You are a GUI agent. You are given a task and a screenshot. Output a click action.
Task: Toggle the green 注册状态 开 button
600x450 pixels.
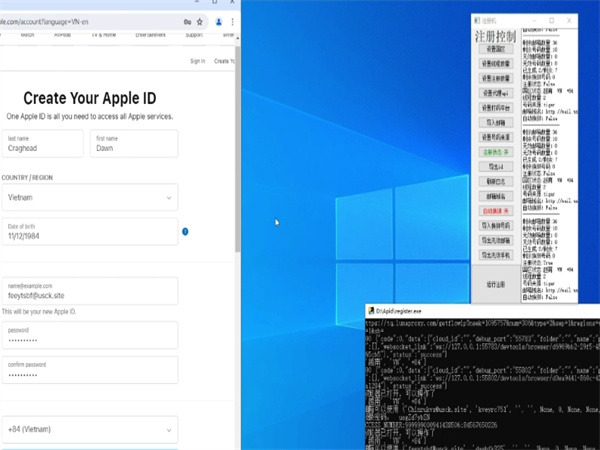(x=496, y=152)
